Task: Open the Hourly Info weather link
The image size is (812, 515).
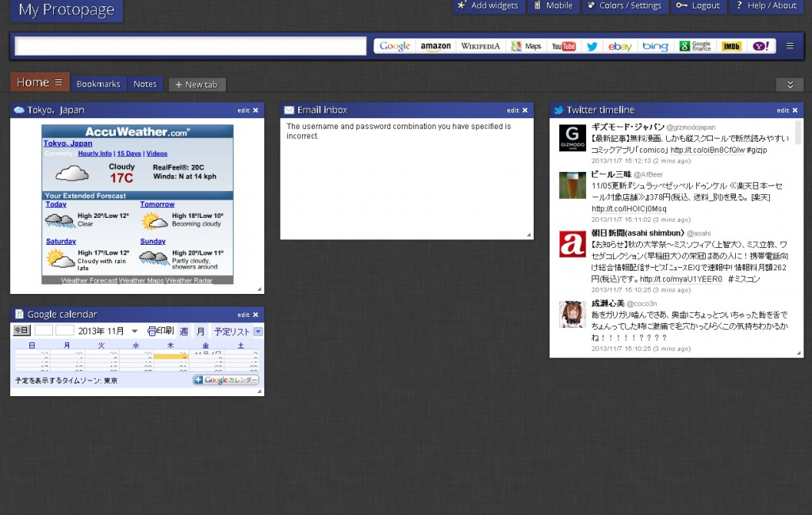Action: [94, 154]
